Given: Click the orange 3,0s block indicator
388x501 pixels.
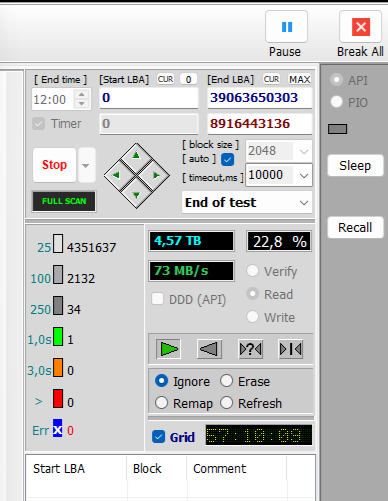Looking at the screenshot, I should tap(58, 367).
